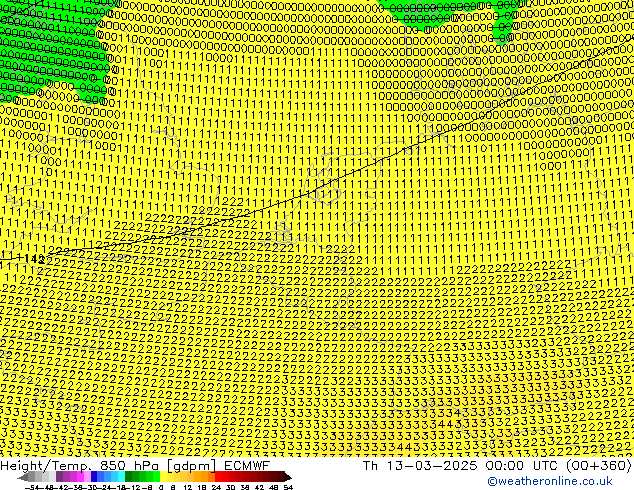634x490 pixels.
Task: Select the darkest green legend swatch
Action: tap(129, 476)
